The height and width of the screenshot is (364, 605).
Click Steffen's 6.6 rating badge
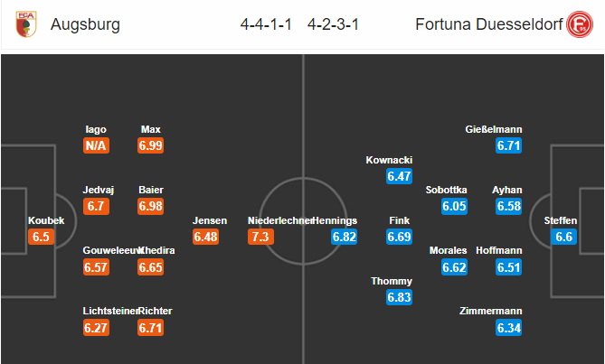pyautogui.click(x=563, y=237)
